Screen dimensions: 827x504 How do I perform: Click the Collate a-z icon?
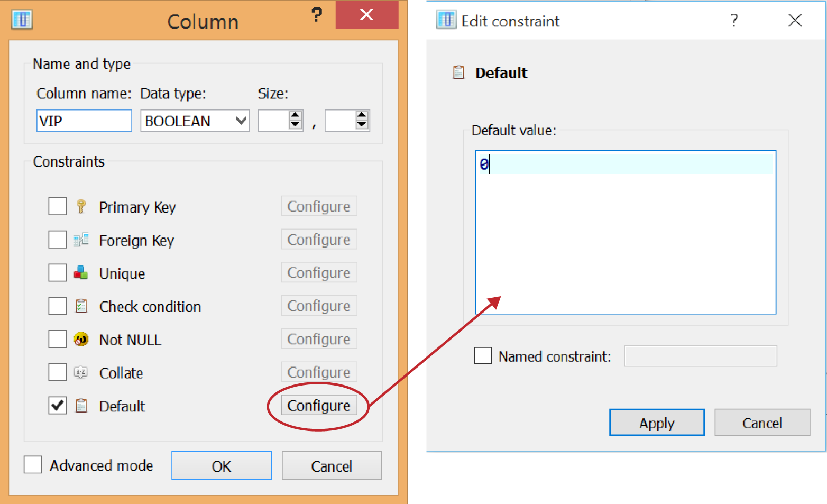[81, 372]
